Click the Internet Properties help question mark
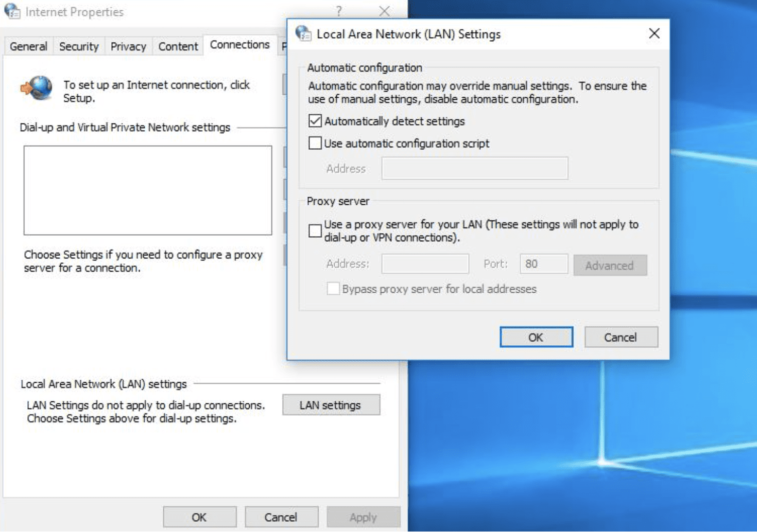 tap(339, 11)
